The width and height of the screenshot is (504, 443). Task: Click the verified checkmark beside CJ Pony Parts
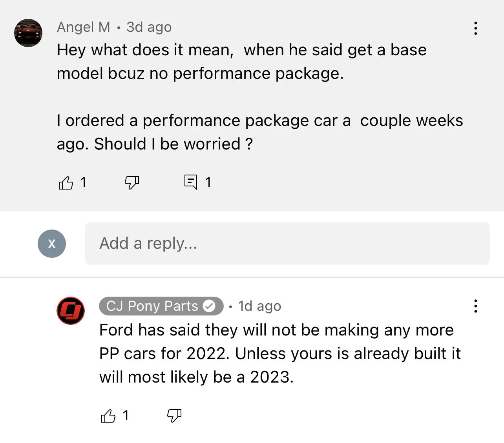[209, 306]
